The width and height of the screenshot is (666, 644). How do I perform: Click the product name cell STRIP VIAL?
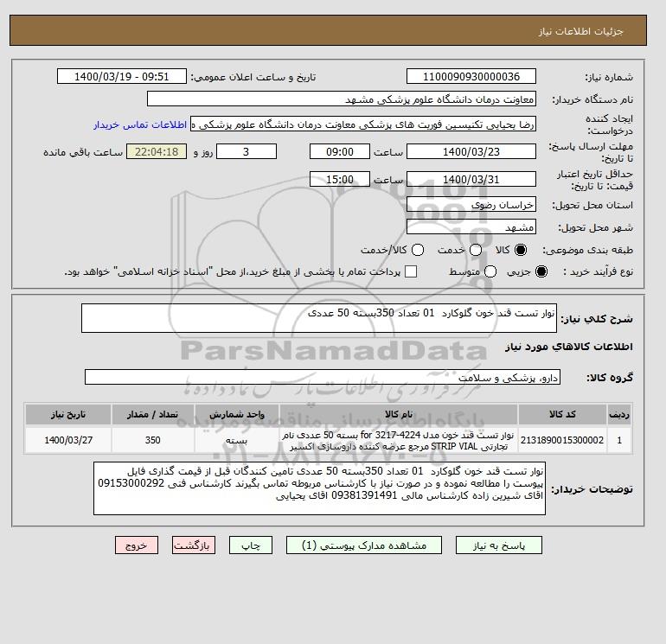tap(399, 440)
